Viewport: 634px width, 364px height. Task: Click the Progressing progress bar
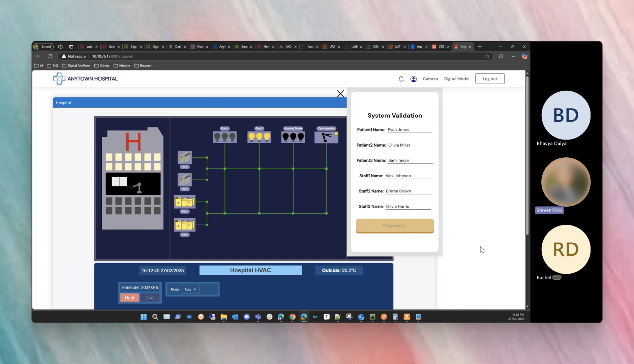(x=394, y=225)
